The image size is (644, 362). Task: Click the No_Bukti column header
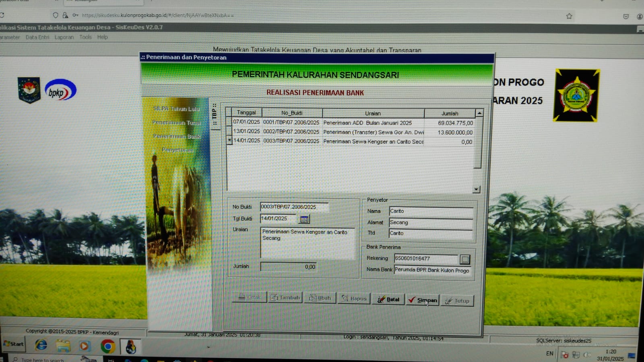tap(292, 113)
